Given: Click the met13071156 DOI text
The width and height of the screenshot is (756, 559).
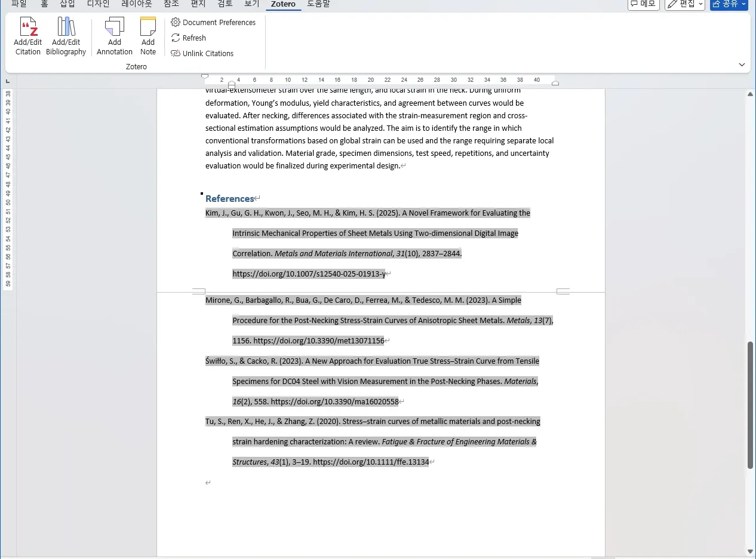Looking at the screenshot, I should [319, 340].
